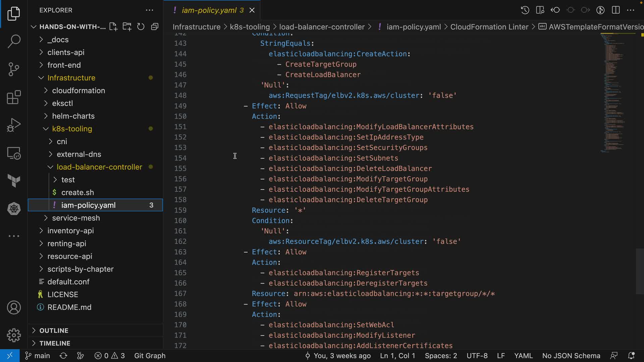This screenshot has width=644, height=362.
Task: Open the Search view in activity bar
Action: [14, 42]
